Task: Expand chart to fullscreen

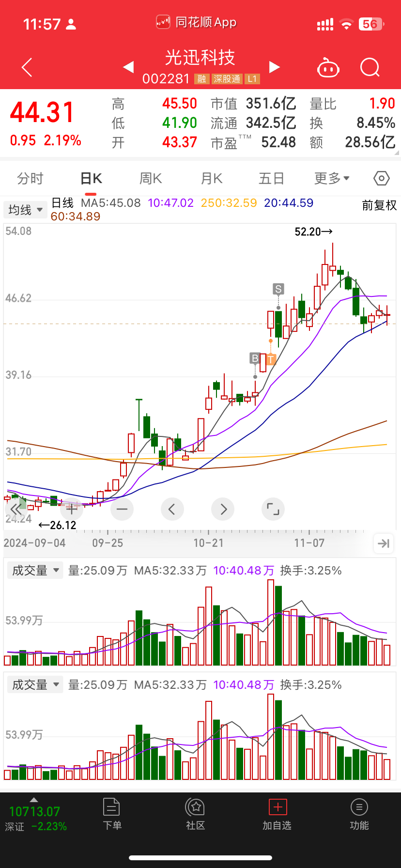Action: click(x=273, y=509)
